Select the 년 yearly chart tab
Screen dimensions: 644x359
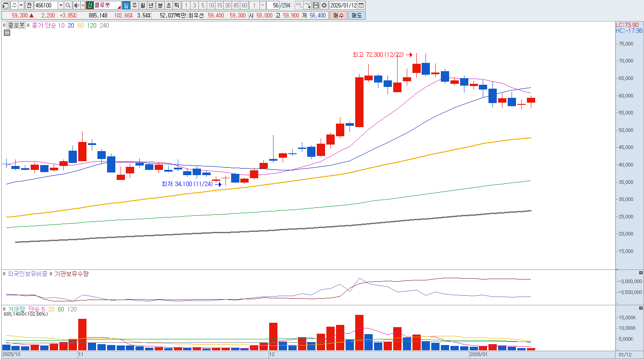pos(151,5)
